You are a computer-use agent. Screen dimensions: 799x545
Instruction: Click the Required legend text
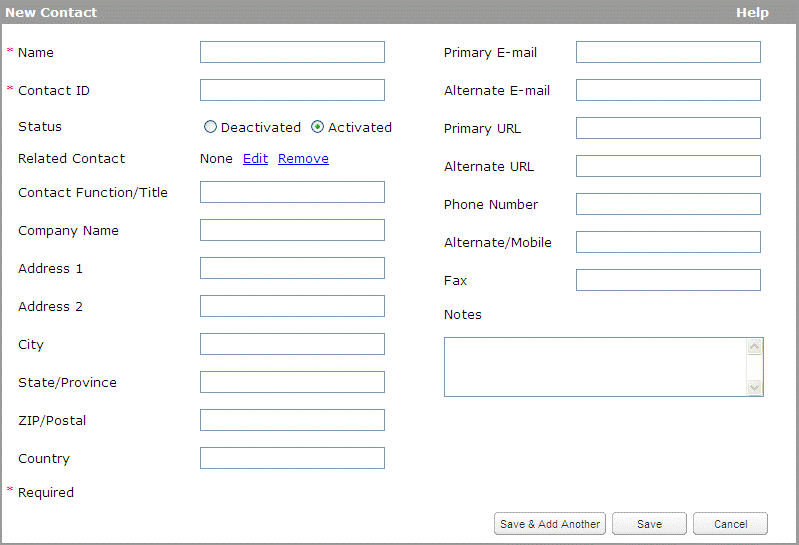46,493
